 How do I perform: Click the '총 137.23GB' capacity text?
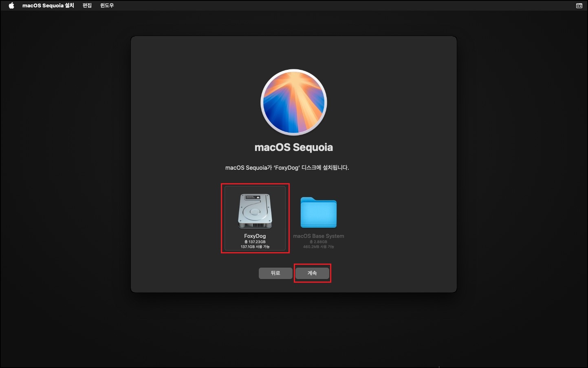pyautogui.click(x=255, y=242)
